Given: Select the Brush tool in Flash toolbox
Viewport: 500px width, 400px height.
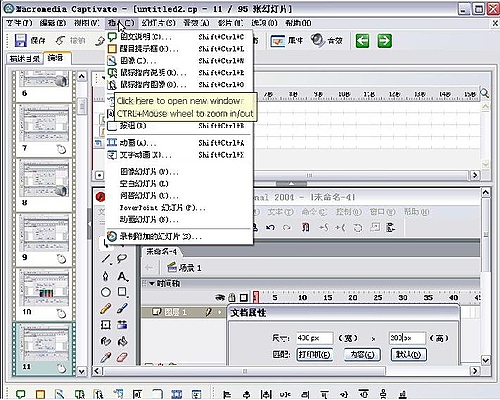Looking at the screenshot, I should (122, 308).
